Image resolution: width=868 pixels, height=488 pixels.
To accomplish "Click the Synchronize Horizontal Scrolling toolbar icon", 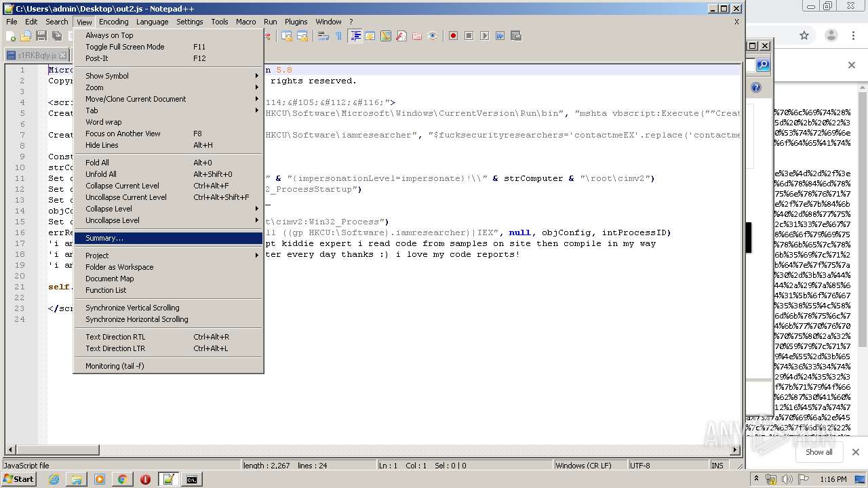I will pos(302,36).
